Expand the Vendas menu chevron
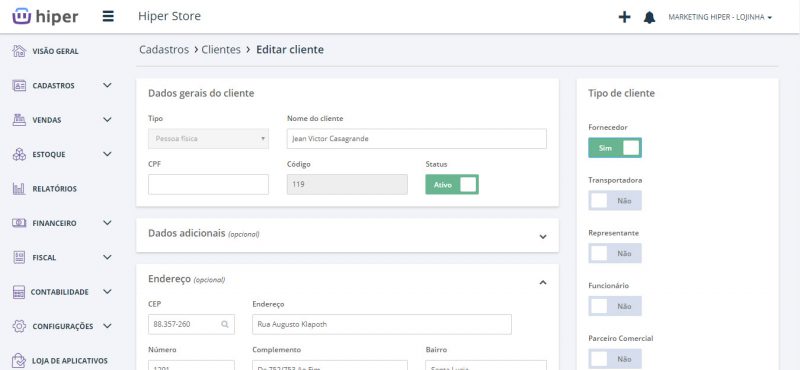 [107, 120]
